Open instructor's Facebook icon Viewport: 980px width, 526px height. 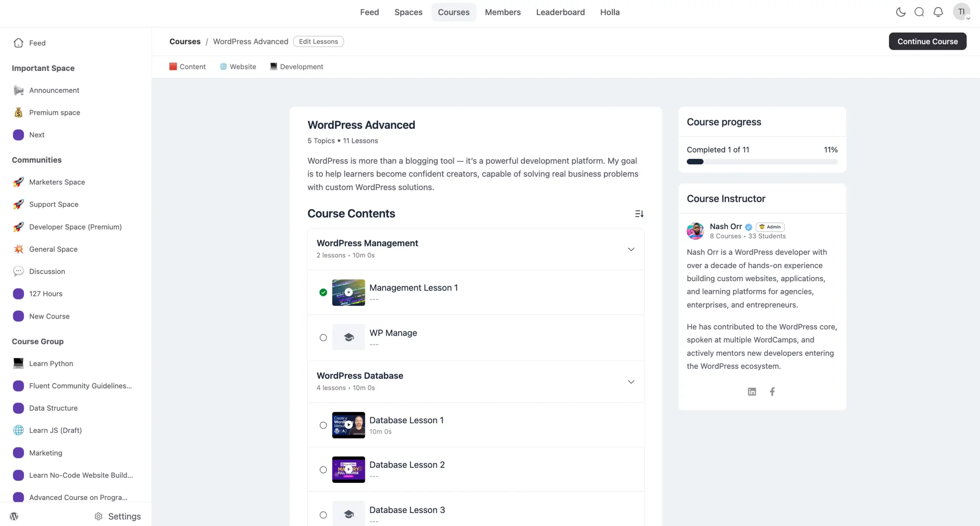(x=772, y=392)
